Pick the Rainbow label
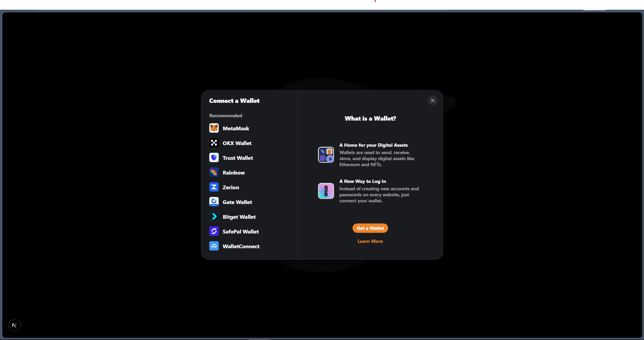 [234, 173]
